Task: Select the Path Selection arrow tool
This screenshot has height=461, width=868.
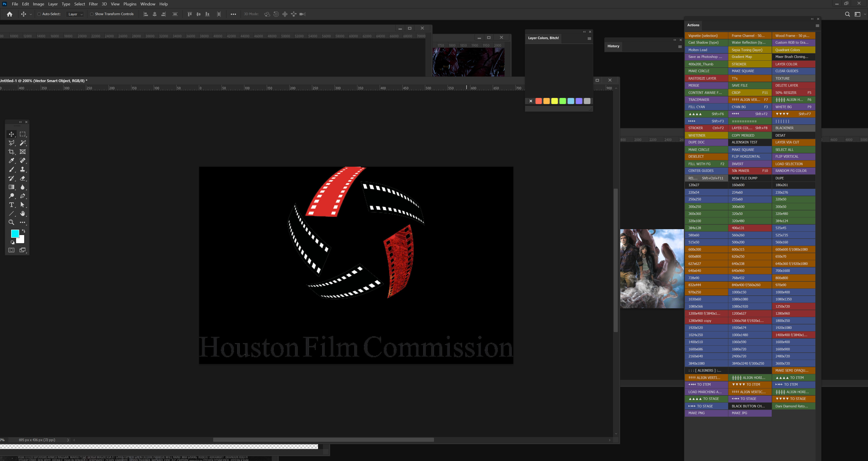Action: coord(23,205)
